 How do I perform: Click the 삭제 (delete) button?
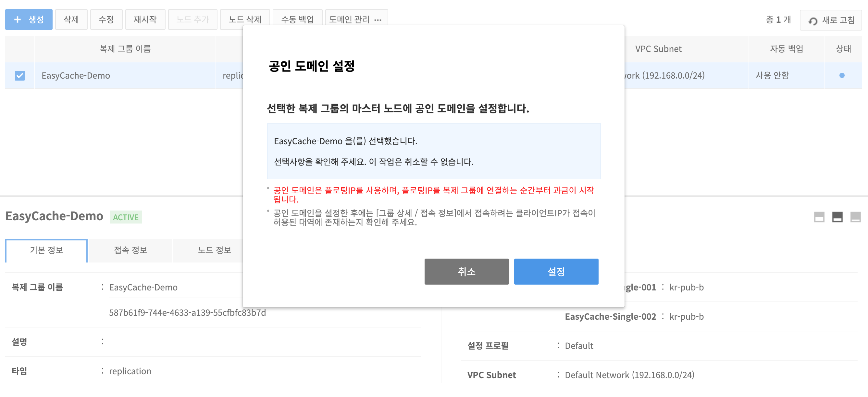pyautogui.click(x=71, y=19)
